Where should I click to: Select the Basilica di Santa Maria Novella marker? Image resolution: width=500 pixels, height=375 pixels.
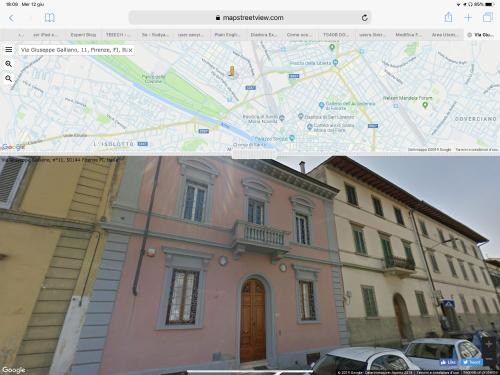tap(282, 118)
